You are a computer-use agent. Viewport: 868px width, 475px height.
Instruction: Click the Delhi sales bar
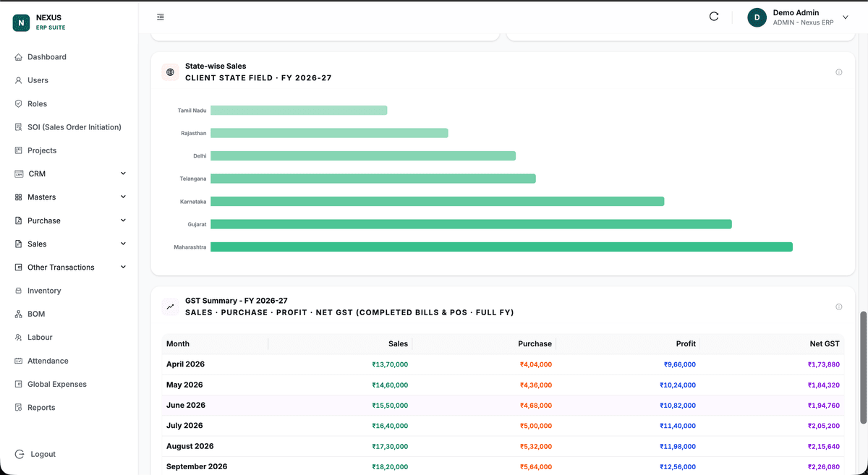point(363,156)
